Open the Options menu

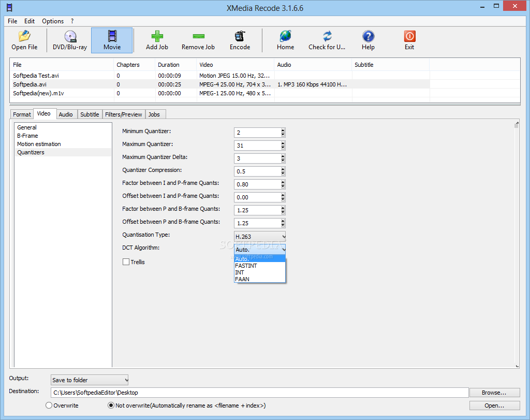53,21
